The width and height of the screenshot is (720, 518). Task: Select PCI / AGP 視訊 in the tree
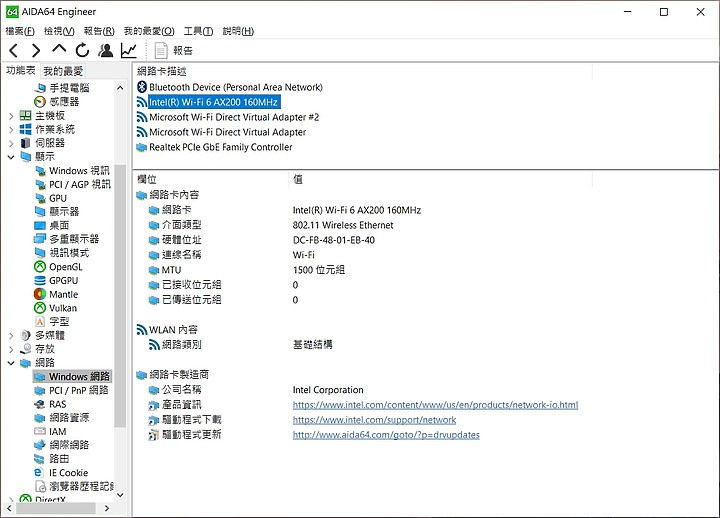[x=80, y=184]
